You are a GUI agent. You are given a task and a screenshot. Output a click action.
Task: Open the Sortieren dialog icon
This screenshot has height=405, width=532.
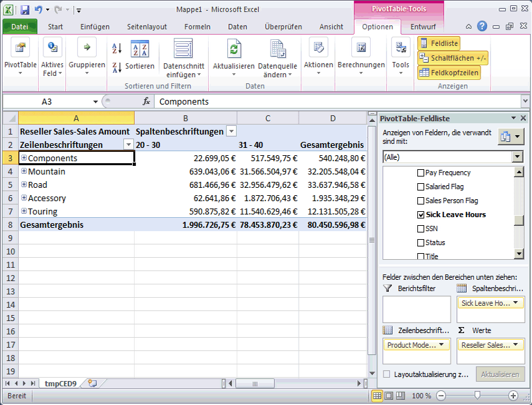(139, 49)
